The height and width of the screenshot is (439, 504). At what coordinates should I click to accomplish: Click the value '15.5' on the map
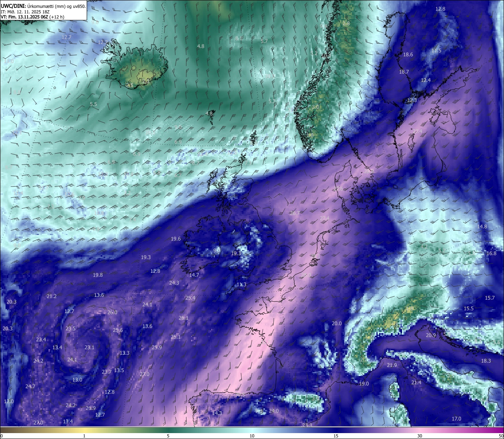point(469,309)
